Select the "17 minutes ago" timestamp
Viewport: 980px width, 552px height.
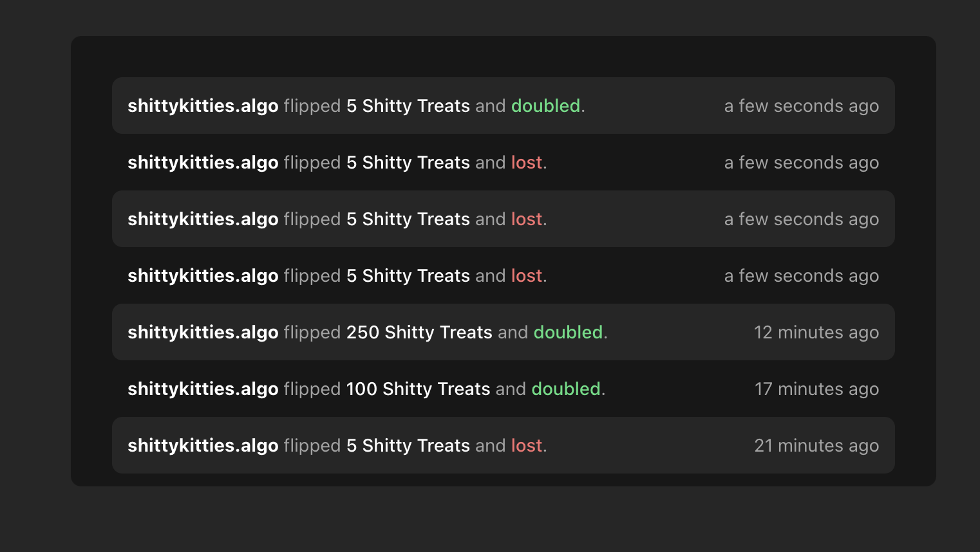tap(816, 389)
